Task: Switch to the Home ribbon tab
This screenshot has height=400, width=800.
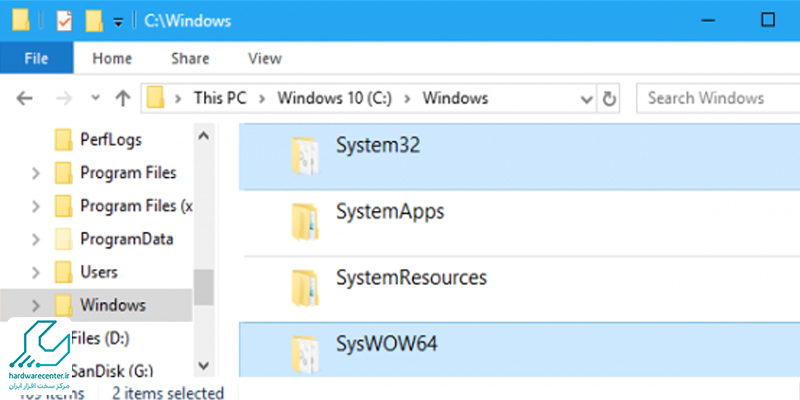Action: point(112,59)
